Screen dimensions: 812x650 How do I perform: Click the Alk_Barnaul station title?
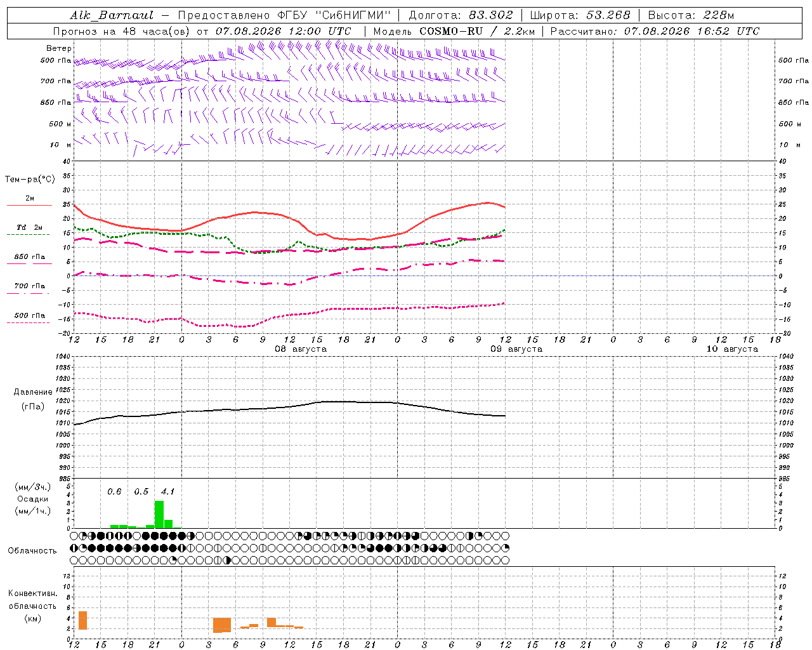(112, 15)
